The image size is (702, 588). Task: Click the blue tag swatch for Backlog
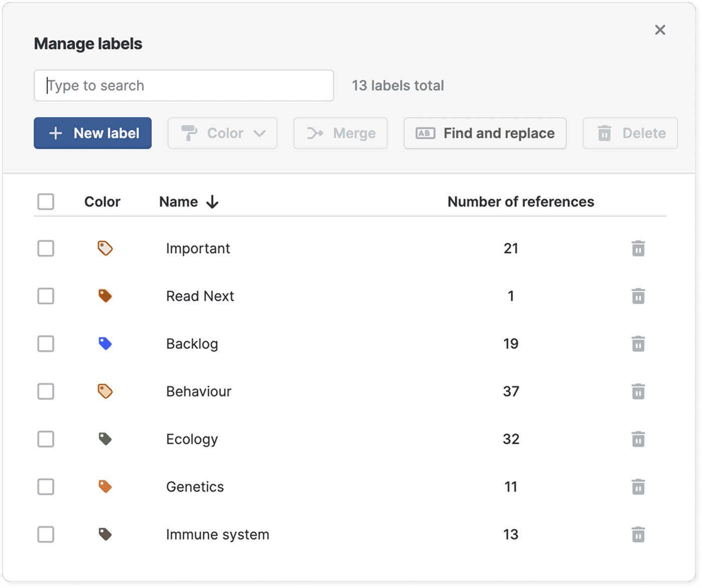click(106, 344)
